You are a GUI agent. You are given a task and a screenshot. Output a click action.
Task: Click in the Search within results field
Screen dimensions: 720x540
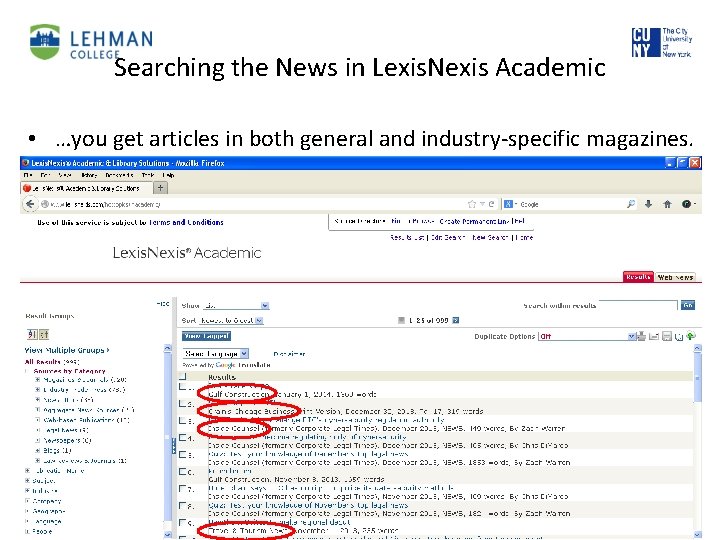tap(638, 305)
